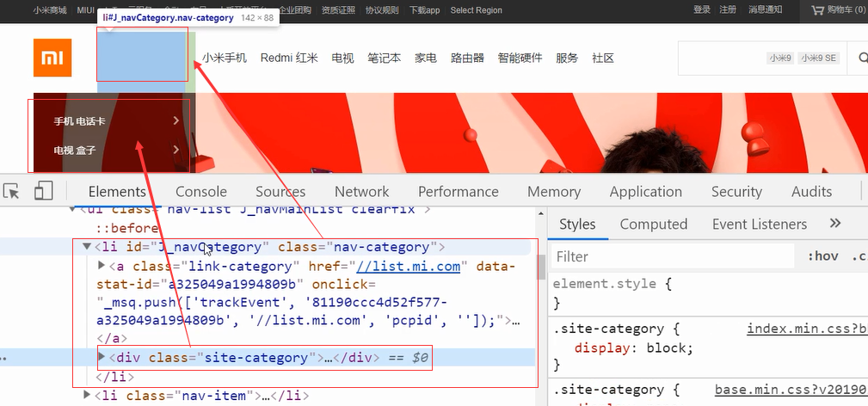This screenshot has width=868, height=406.
Task: Click the 小米9 search suggestion tag
Action: pos(780,58)
